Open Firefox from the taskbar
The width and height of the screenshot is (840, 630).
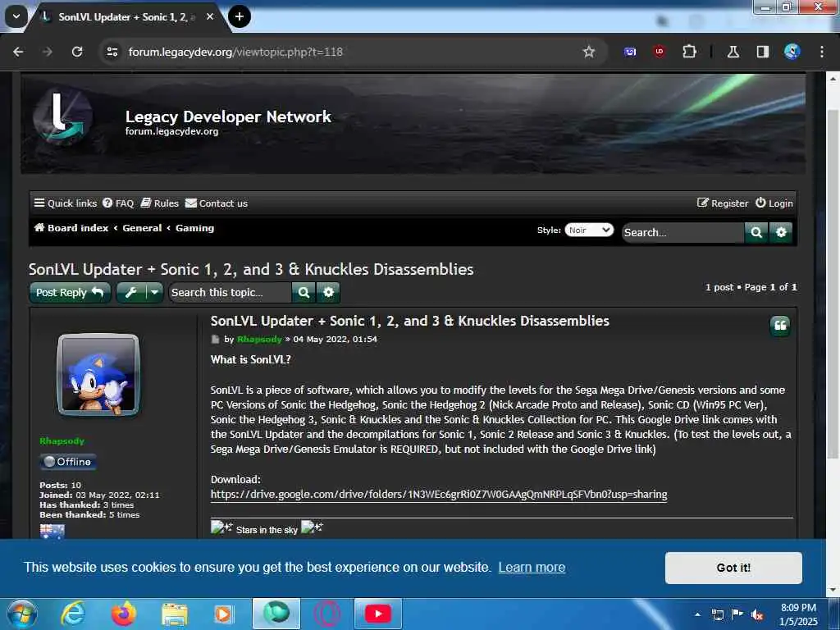click(123, 614)
